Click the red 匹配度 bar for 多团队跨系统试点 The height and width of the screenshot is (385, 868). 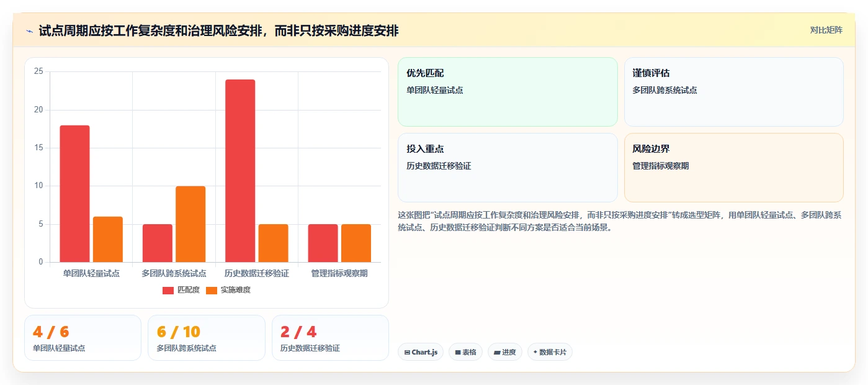pyautogui.click(x=158, y=243)
